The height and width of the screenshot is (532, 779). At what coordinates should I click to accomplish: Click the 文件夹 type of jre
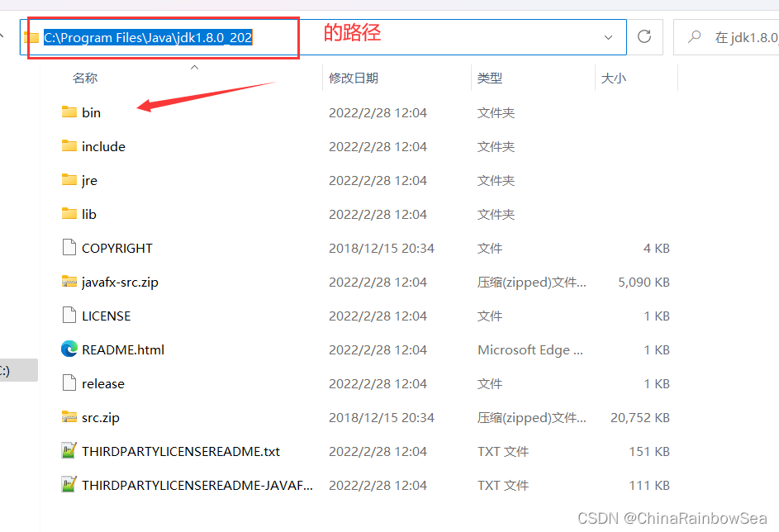496,180
